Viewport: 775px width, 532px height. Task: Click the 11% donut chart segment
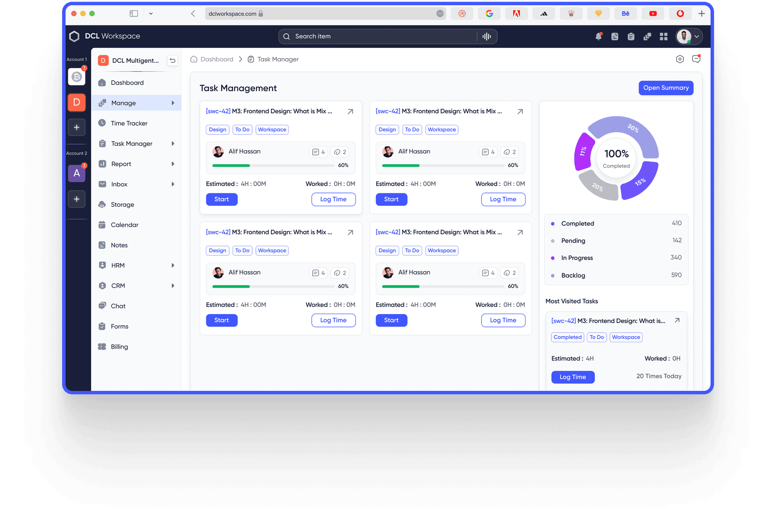(x=583, y=151)
